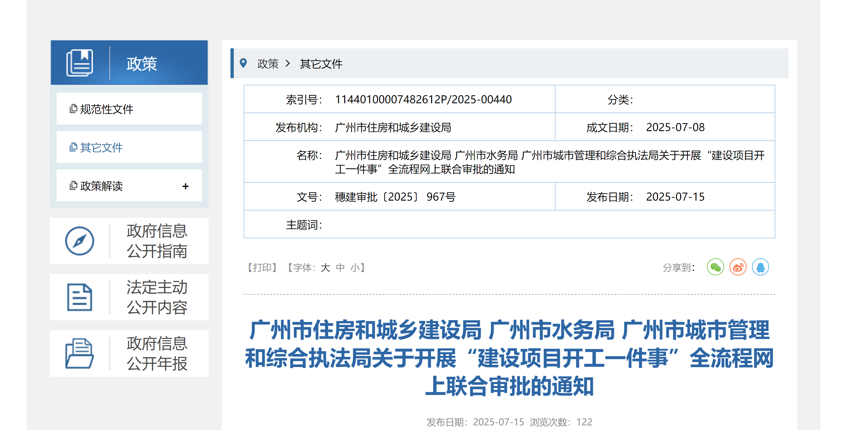Click index number 11440100007482612P/2025-00440

[423, 100]
